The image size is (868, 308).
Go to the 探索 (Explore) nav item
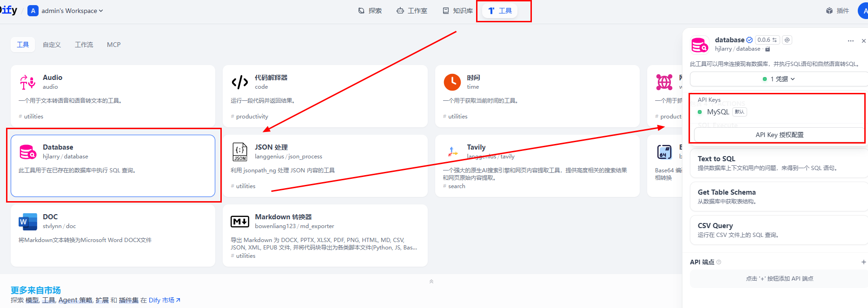tap(370, 11)
